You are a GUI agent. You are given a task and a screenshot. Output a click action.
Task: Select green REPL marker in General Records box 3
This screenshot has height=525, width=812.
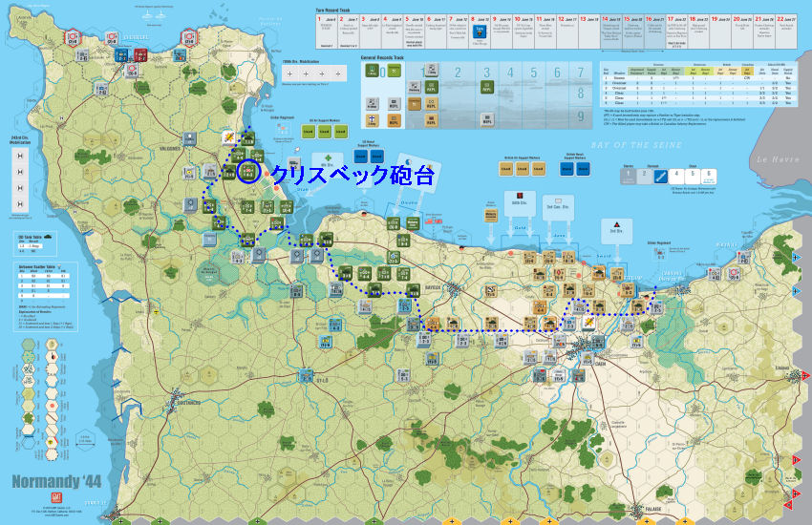486,87
